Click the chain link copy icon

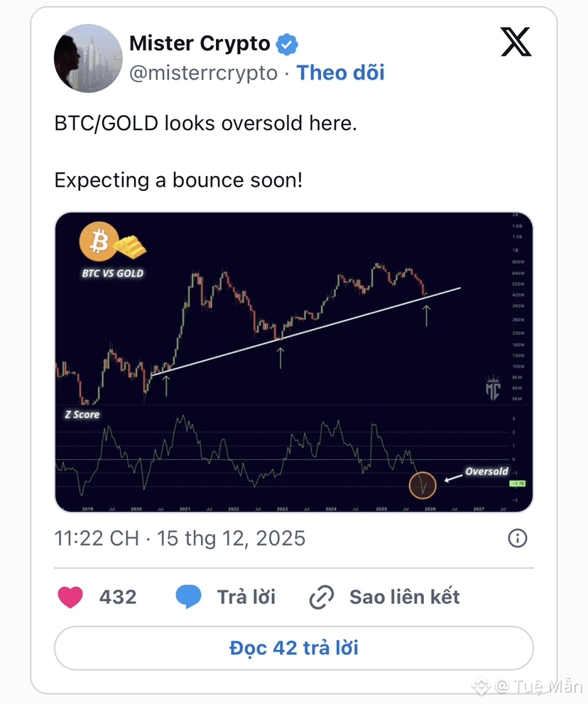pos(322,597)
